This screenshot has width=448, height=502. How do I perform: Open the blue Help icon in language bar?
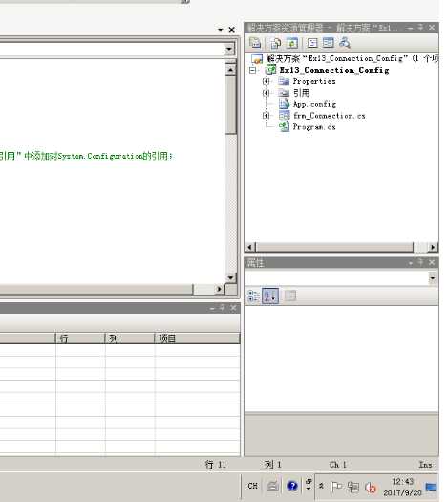[292, 486]
